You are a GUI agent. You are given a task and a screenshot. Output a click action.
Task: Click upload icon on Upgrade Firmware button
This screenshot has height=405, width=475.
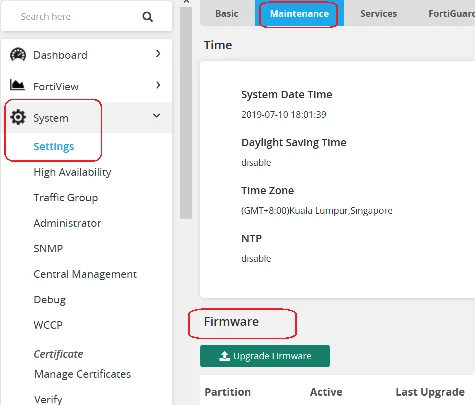[x=224, y=356]
